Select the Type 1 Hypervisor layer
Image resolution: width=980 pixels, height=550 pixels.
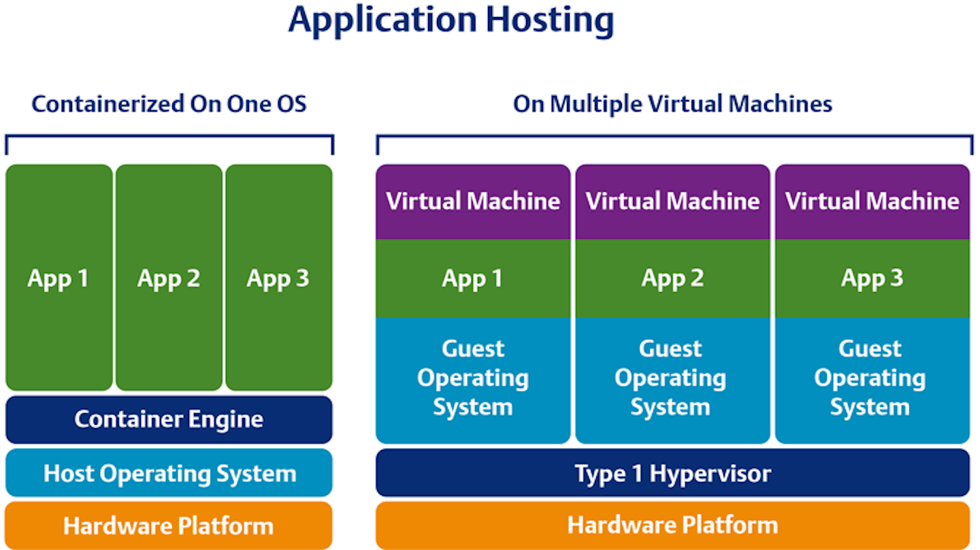(672, 473)
